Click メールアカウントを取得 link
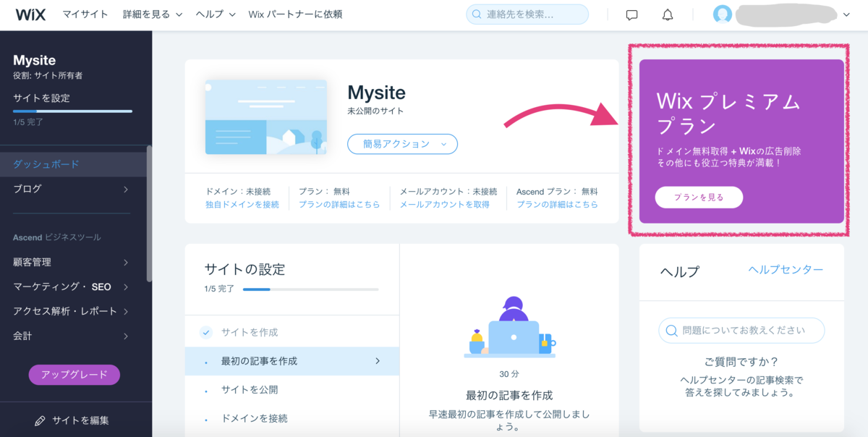Viewport: 868px width, 437px height. coord(444,205)
